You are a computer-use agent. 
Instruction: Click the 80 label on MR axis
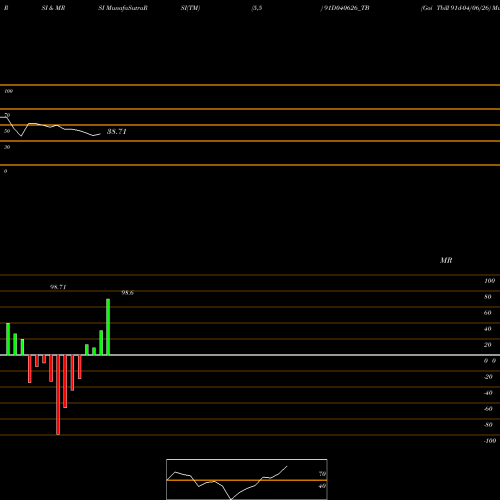click(x=488, y=297)
